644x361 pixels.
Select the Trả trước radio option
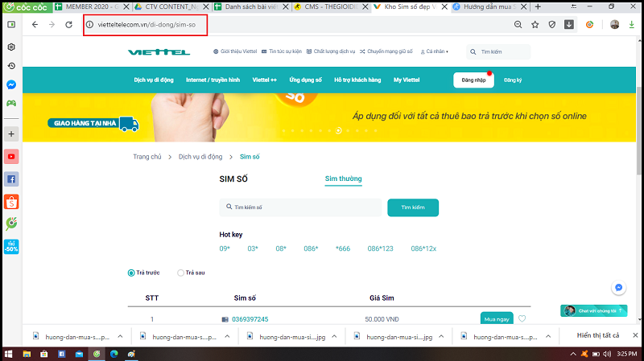pyautogui.click(x=131, y=273)
